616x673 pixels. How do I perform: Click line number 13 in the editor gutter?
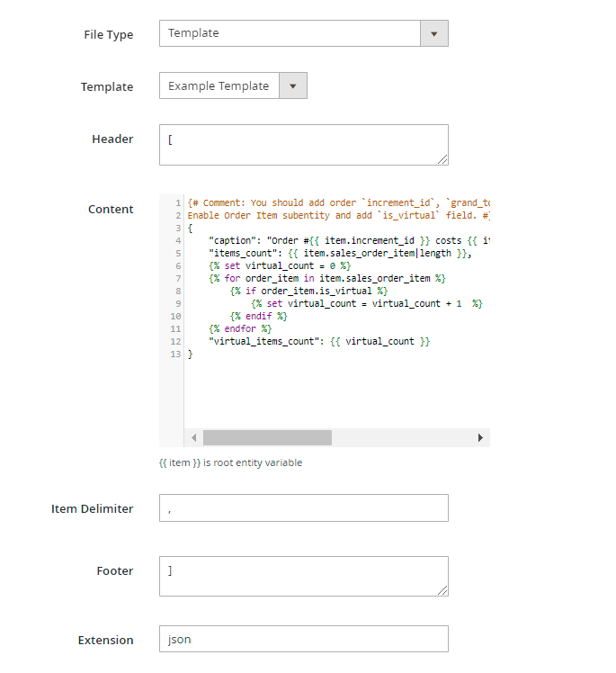(174, 354)
